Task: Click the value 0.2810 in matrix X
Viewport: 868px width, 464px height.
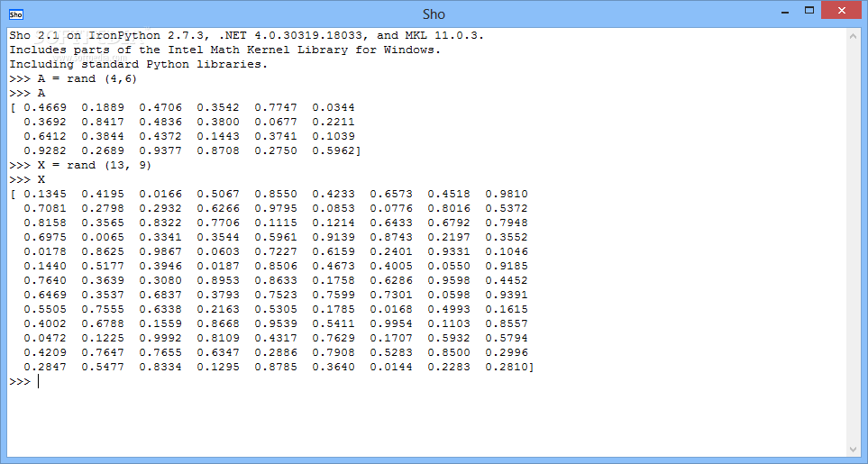Action: click(x=507, y=367)
